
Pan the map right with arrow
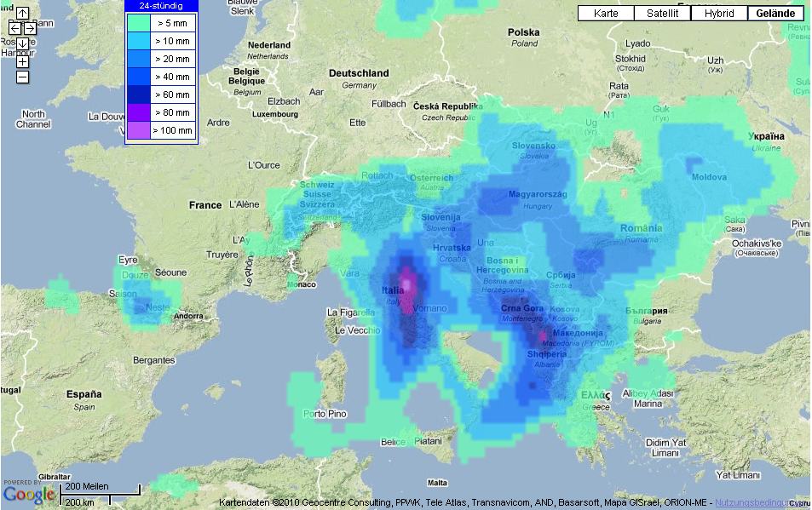[x=30, y=28]
